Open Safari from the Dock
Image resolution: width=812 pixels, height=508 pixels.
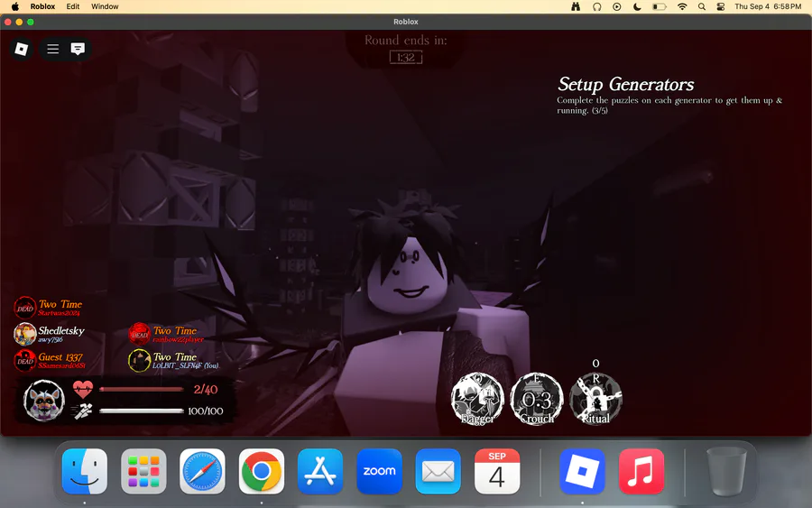point(202,471)
